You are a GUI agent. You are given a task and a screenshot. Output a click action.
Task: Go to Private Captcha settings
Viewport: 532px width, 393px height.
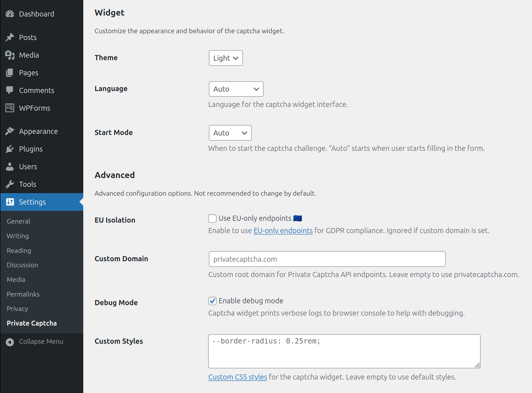click(32, 323)
